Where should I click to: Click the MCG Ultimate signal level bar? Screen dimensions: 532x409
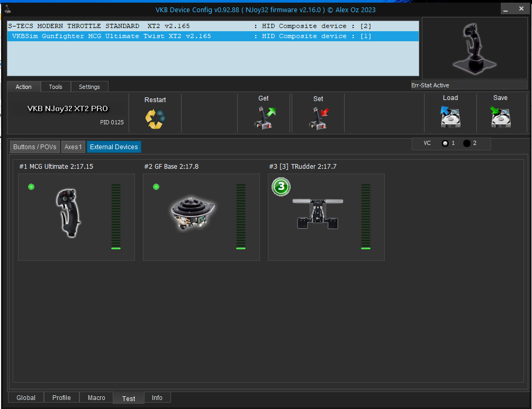pyautogui.click(x=116, y=217)
